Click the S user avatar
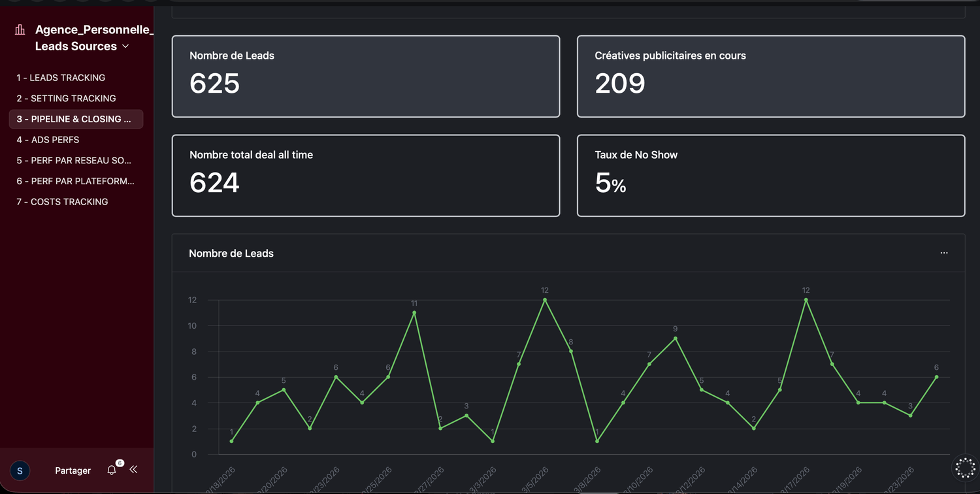980x494 pixels. pos(20,470)
